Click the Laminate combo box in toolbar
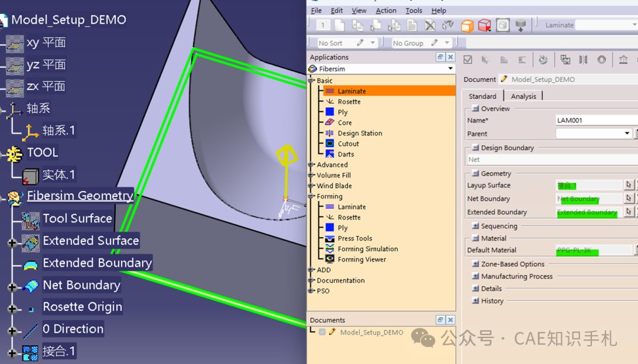638x364 pixels. tap(606, 25)
